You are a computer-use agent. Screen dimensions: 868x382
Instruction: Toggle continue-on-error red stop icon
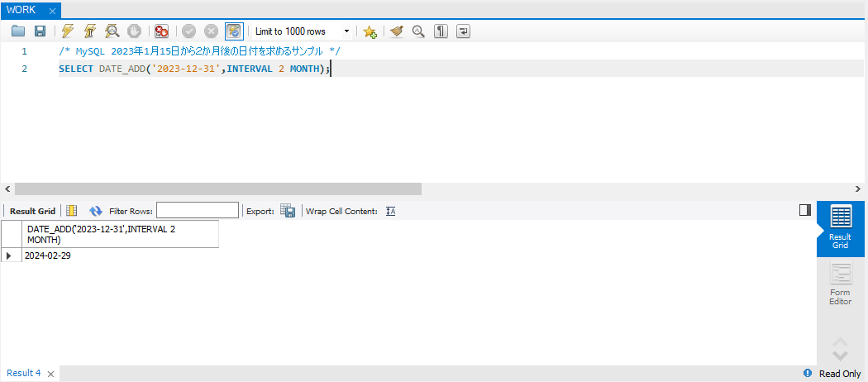click(x=162, y=31)
